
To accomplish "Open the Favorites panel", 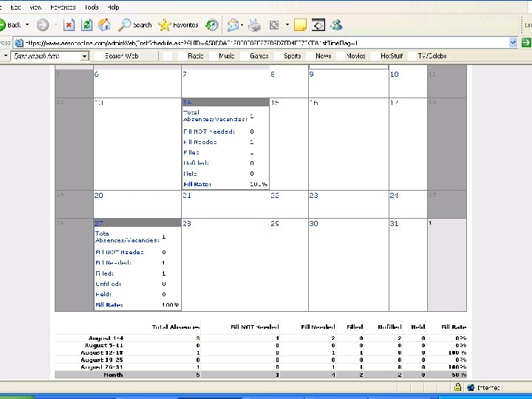I will [x=178, y=24].
